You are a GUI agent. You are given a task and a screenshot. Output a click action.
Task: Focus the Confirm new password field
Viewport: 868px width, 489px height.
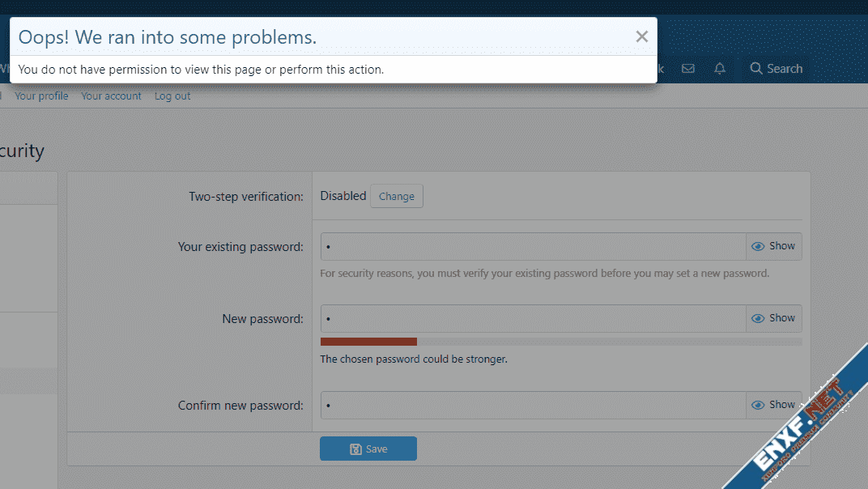533,405
